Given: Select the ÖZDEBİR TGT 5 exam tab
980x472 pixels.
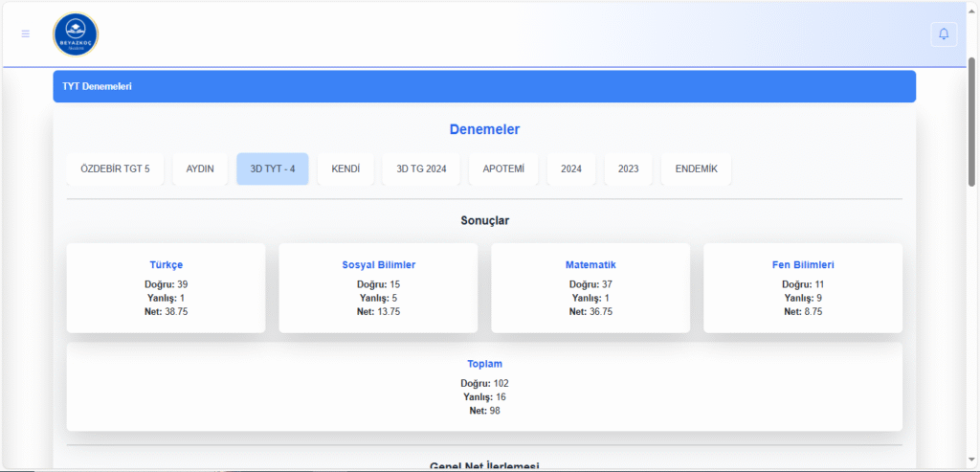Looking at the screenshot, I should 115,169.
